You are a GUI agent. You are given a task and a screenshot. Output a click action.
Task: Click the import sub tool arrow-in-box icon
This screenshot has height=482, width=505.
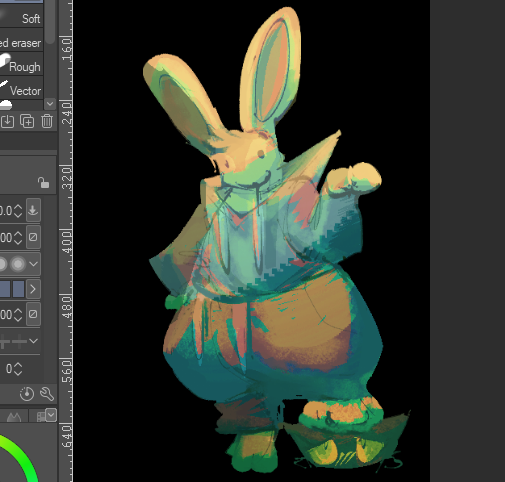(7, 121)
